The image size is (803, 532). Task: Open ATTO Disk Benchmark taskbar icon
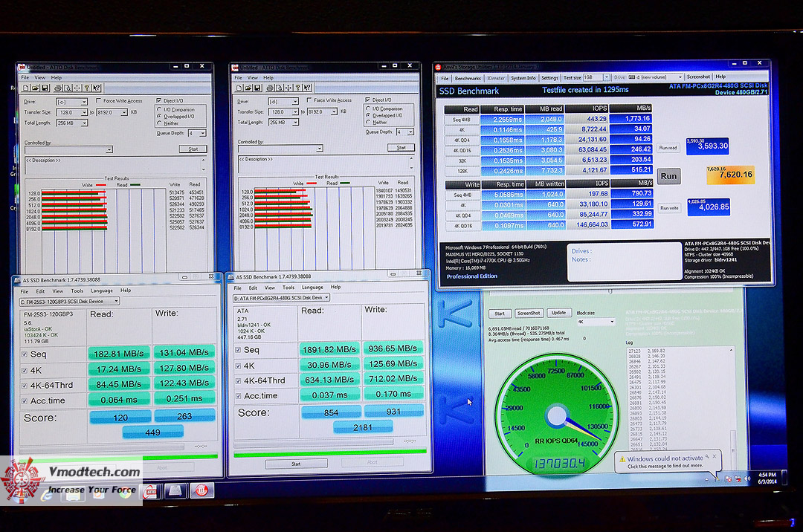click(150, 491)
